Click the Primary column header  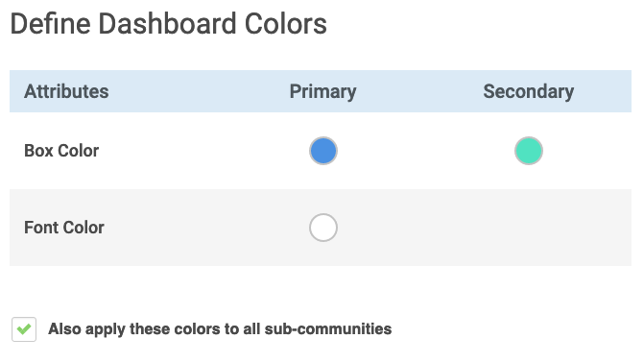pos(322,91)
